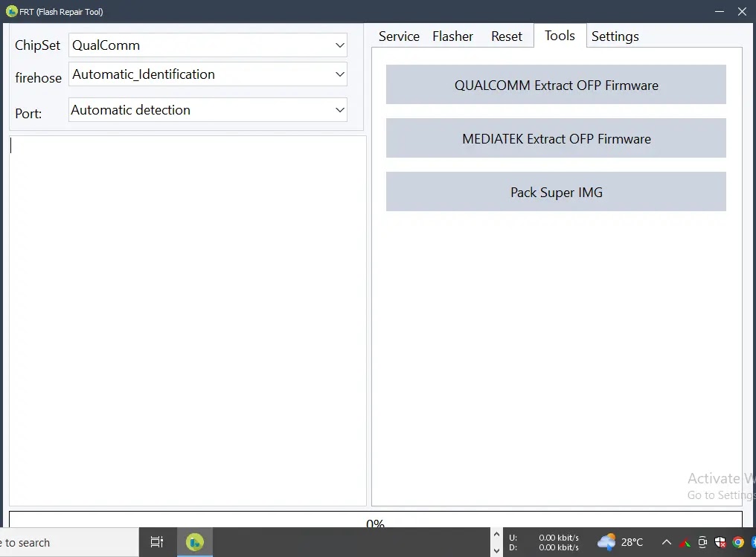The image size is (756, 557).
Task: Switch to the Flasher tab
Action: coord(452,36)
